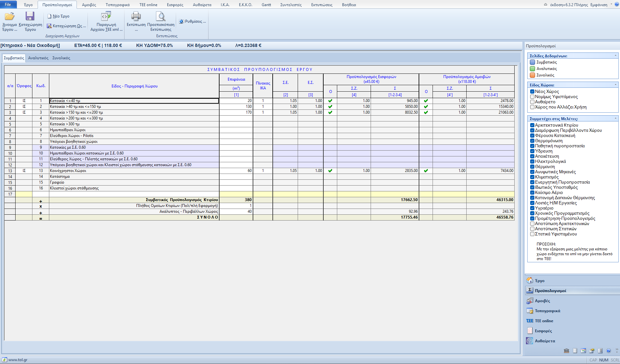This screenshot has width=620, height=364.
Task: Open the www.tol.gr link in status bar
Action: (18, 360)
